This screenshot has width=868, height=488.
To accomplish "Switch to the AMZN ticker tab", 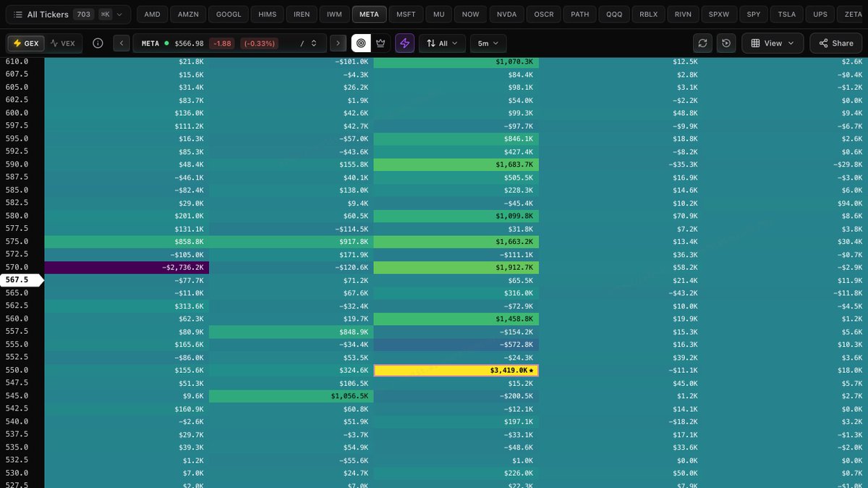I will pyautogui.click(x=189, y=14).
